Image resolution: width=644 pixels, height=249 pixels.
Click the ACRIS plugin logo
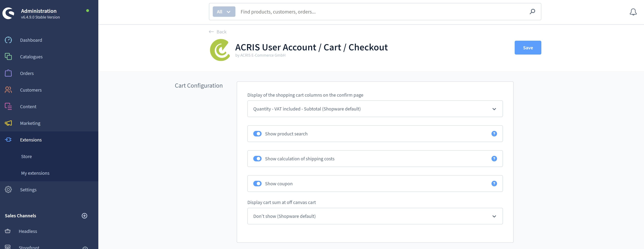click(x=220, y=50)
